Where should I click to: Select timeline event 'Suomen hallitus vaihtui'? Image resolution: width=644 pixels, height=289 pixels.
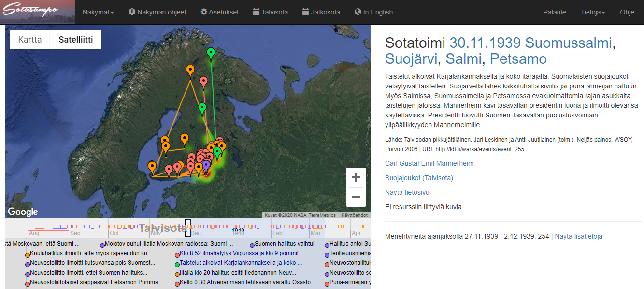(285, 244)
